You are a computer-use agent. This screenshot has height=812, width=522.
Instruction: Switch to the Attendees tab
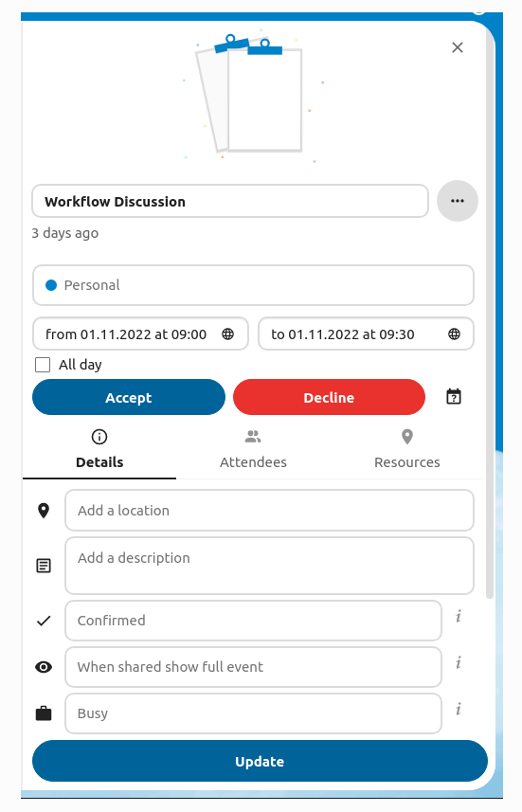[253, 450]
